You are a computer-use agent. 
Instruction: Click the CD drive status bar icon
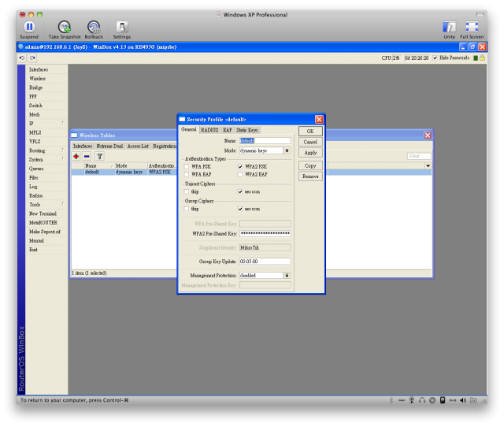pyautogui.click(x=432, y=400)
